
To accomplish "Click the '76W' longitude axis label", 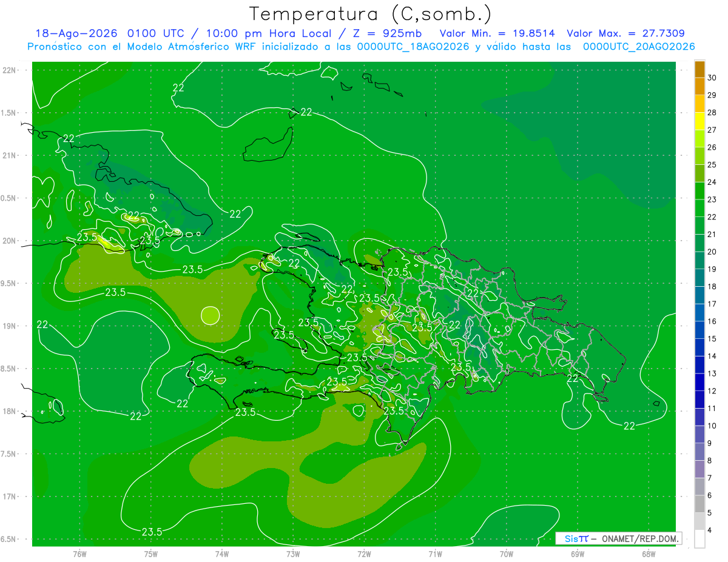I will (x=79, y=554).
